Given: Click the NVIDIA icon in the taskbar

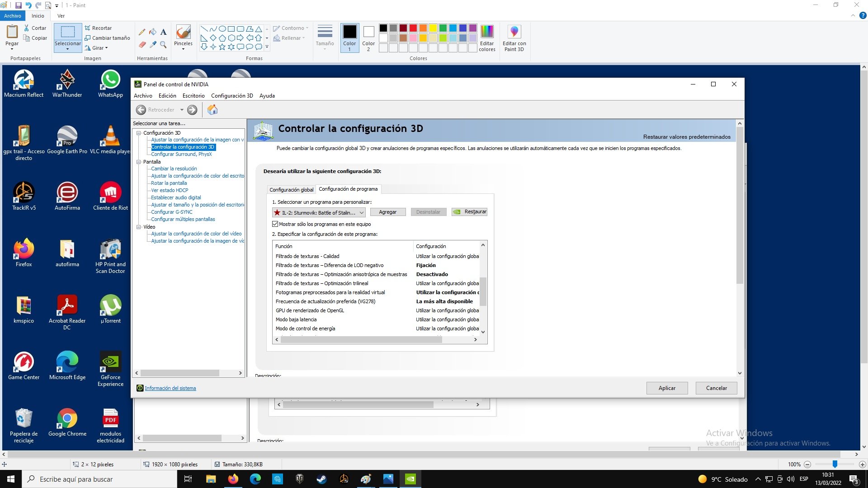Looking at the screenshot, I should 410,479.
